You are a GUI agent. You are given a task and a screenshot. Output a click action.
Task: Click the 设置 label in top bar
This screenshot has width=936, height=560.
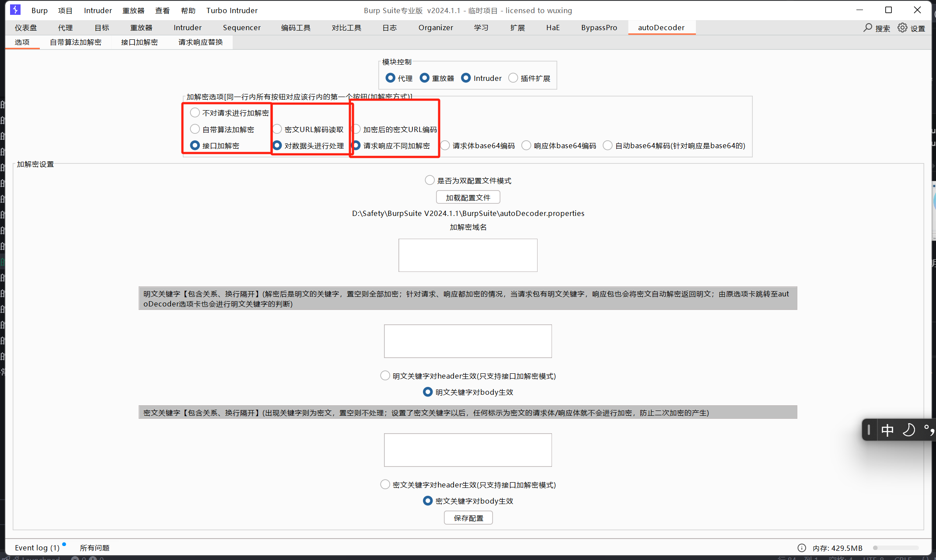coord(918,28)
